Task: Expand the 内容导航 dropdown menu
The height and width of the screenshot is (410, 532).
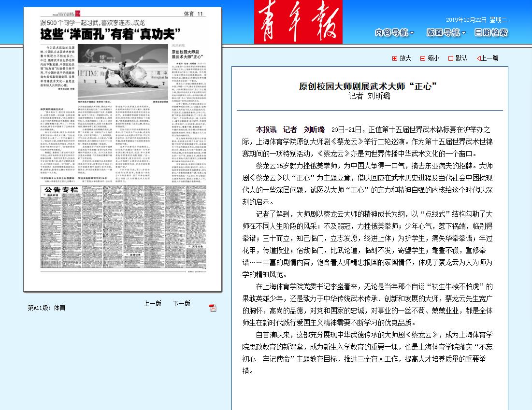Action: (x=394, y=33)
